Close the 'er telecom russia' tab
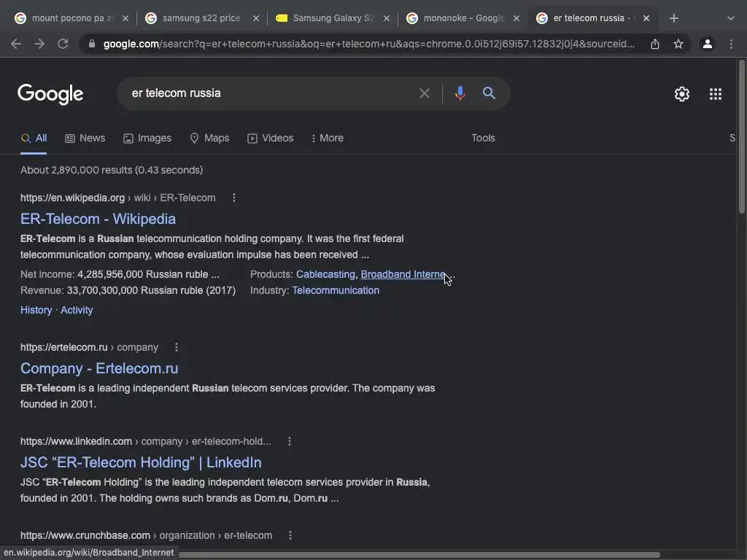 (x=646, y=18)
